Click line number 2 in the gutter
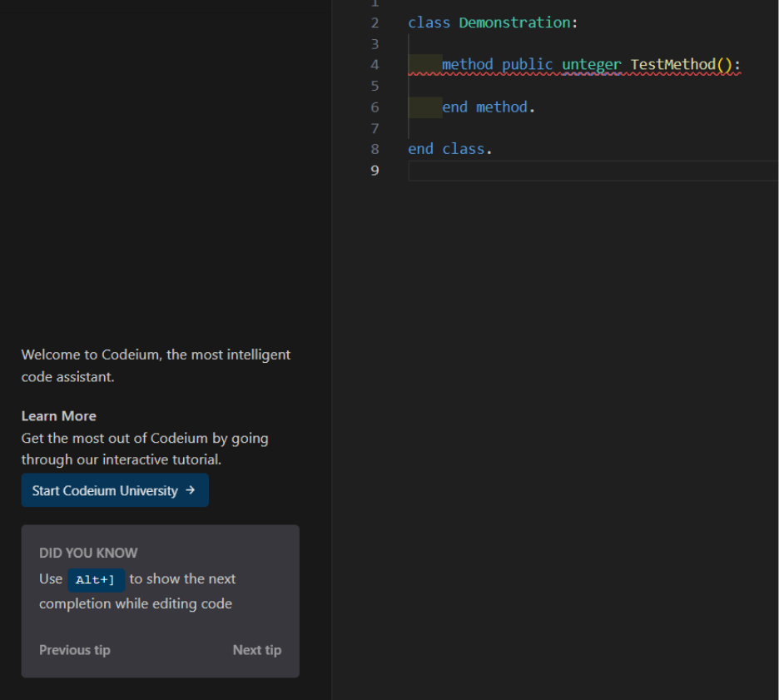This screenshot has height=700, width=779. coord(375,22)
